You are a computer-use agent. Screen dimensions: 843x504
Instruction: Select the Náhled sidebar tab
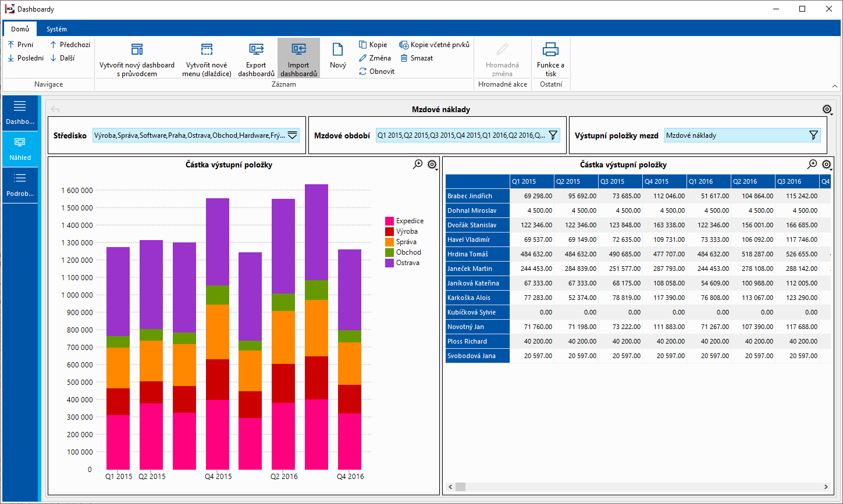(x=20, y=148)
